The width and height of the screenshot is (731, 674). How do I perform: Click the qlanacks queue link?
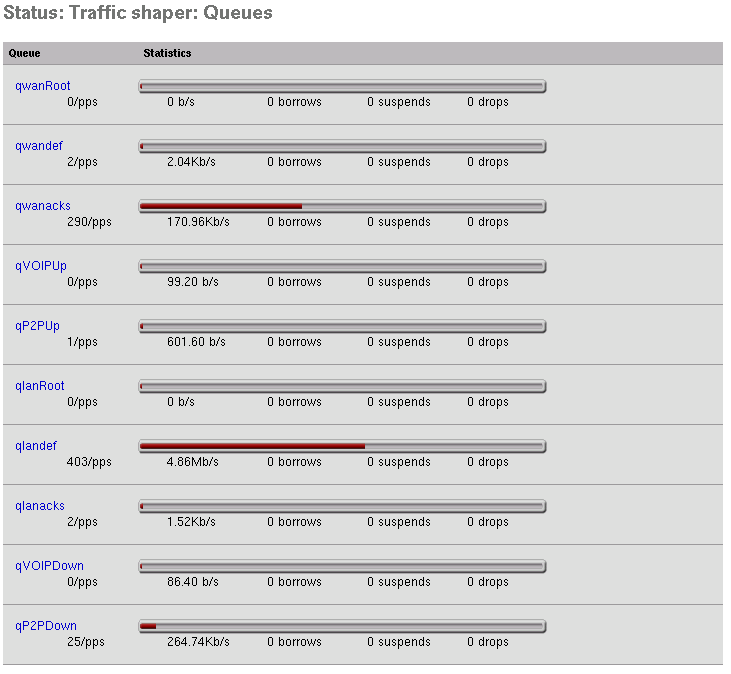[40, 506]
